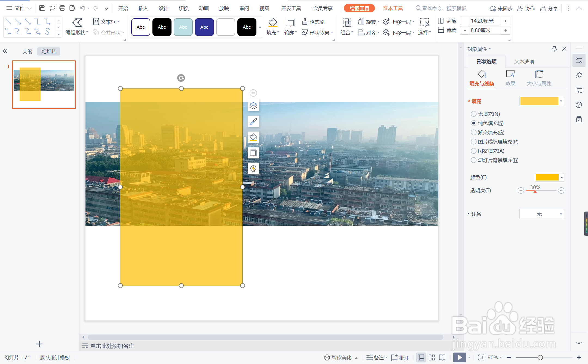Switch to Normal view icon in status bar
The image size is (588, 364).
click(421, 357)
